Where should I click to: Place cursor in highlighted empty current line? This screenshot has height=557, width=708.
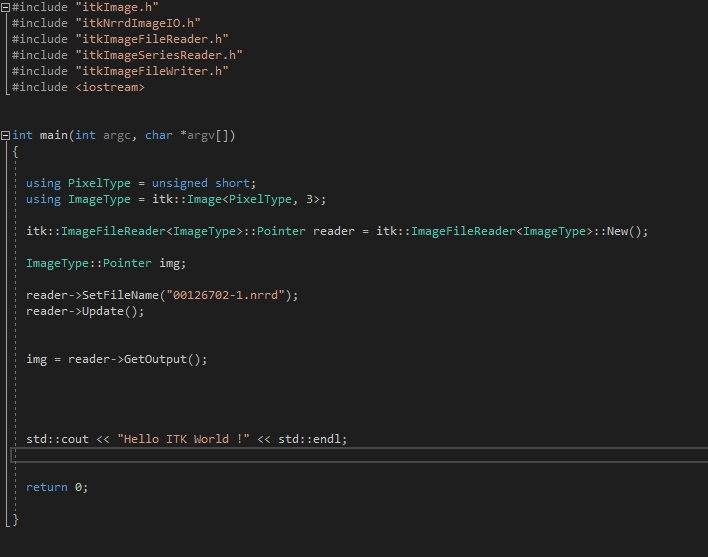coord(359,455)
